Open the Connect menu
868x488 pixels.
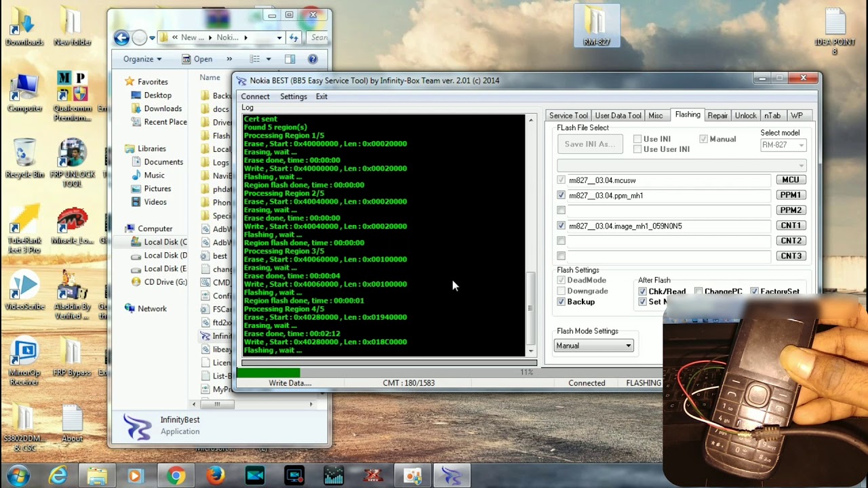[x=255, y=96]
